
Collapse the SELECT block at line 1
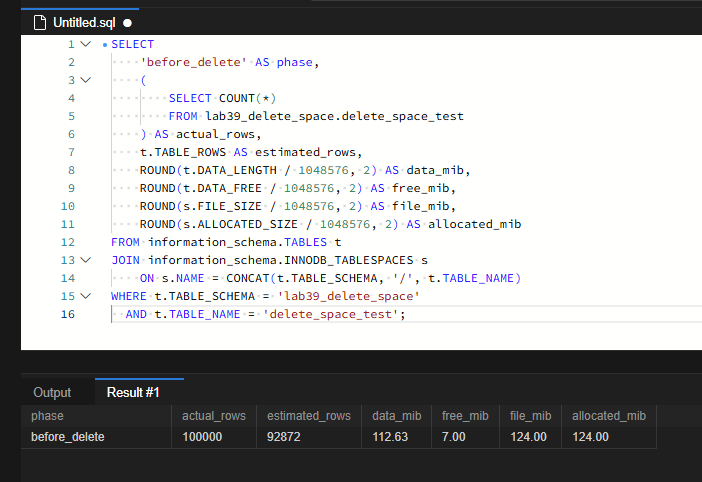(x=86, y=44)
